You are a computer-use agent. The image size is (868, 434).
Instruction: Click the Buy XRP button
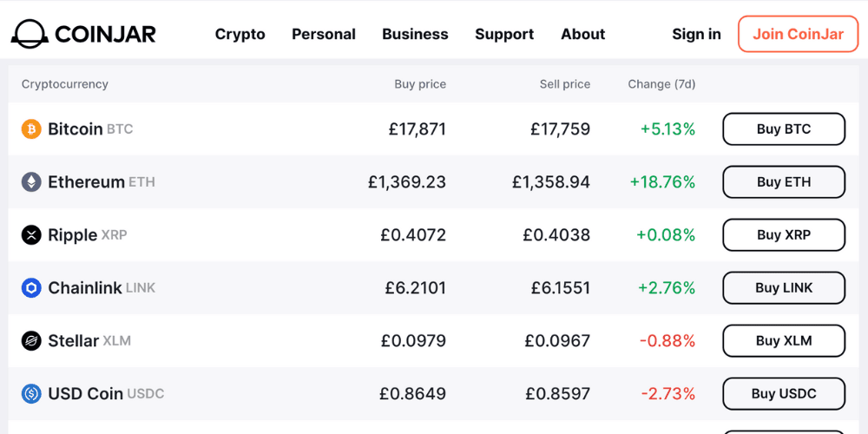784,235
